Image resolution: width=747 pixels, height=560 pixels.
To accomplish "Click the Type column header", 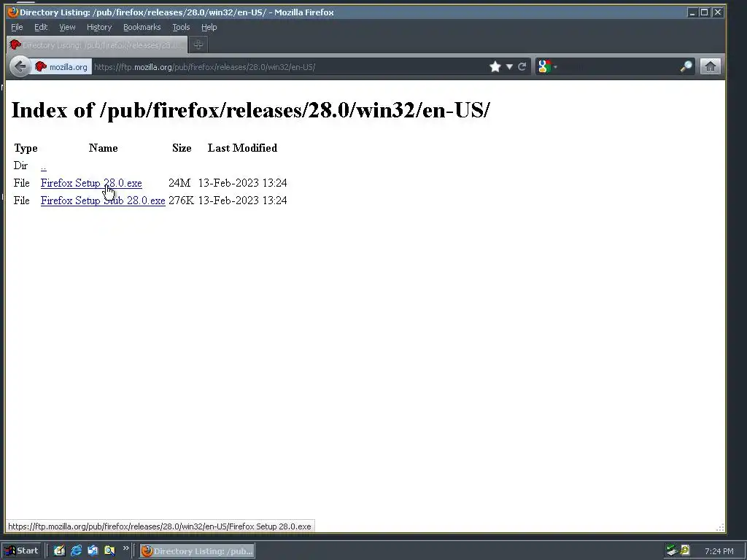I will 26,148.
